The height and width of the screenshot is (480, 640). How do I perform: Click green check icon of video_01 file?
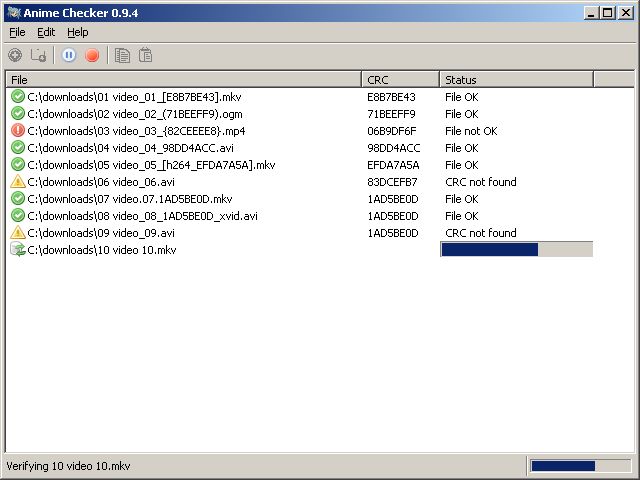[x=18, y=97]
